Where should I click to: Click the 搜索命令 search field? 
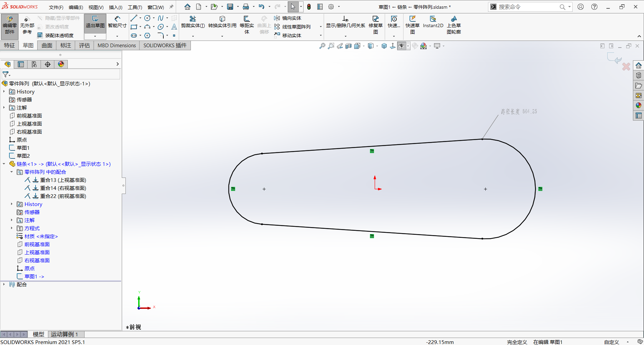[527, 7]
